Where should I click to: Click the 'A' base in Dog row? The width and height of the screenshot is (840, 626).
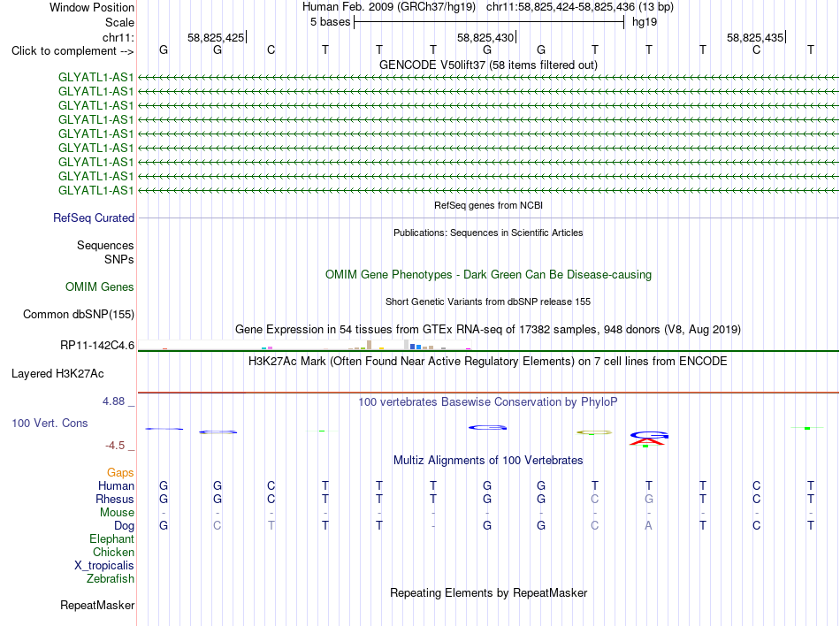tap(648, 526)
